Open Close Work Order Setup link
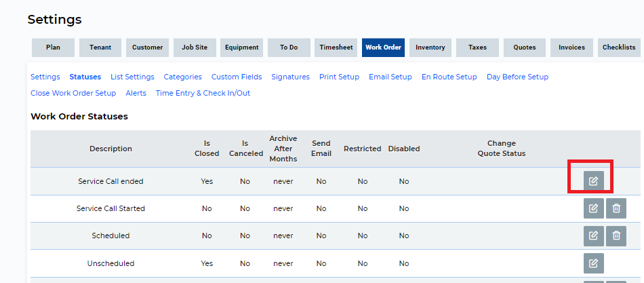This screenshot has width=644, height=283. coord(73,94)
